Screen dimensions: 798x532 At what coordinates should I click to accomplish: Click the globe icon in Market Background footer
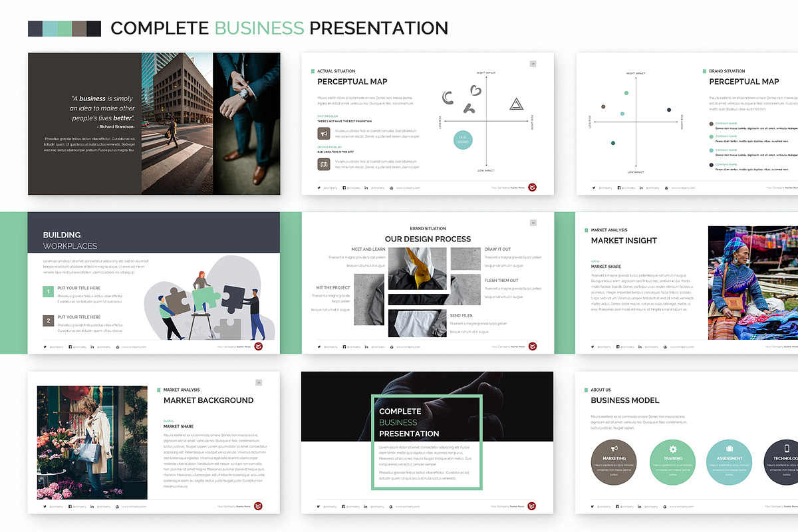click(x=117, y=506)
